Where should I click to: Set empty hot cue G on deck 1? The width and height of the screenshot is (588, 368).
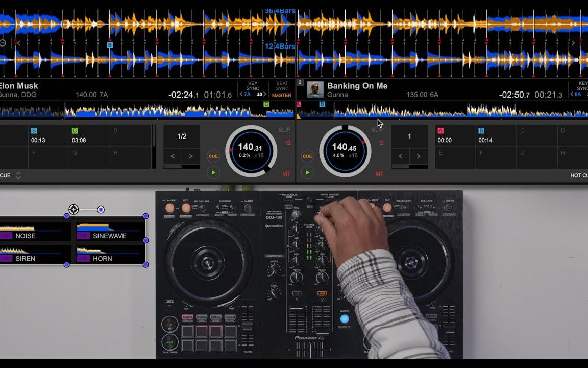(89, 158)
